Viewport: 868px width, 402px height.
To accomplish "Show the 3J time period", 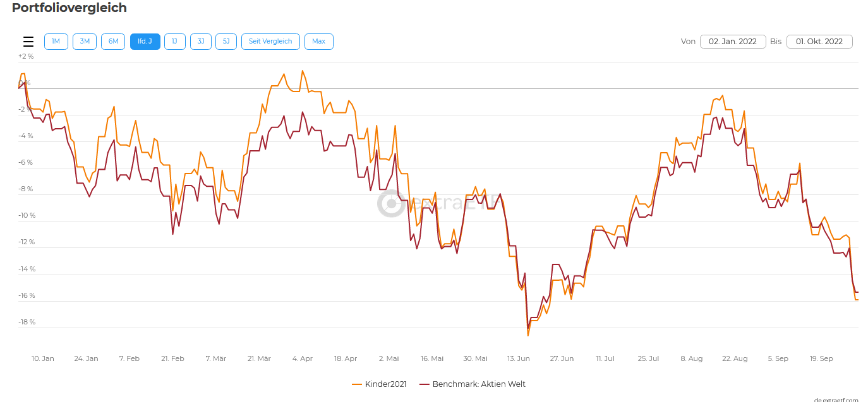I will click(x=201, y=42).
